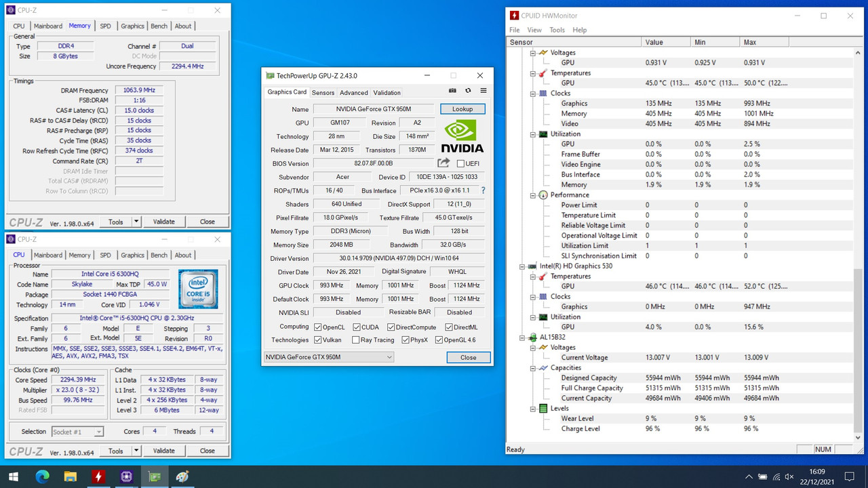Click Validate in CPU-Z CPU window
Viewport: 868px width, 488px height.
[x=163, y=451]
